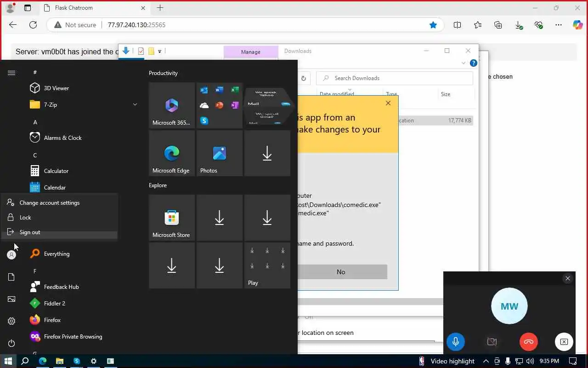This screenshot has height=368, width=588.
Task: Open Explorer help question mark icon
Action: [474, 63]
